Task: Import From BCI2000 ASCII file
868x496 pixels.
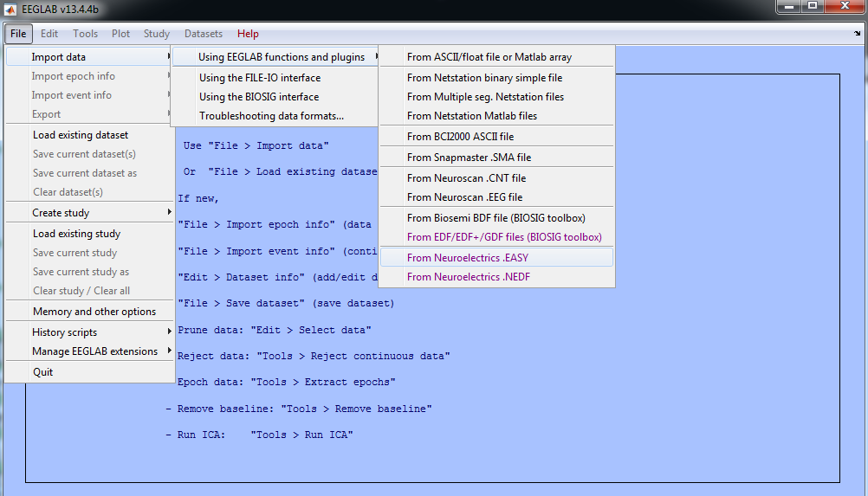Action: coord(496,137)
